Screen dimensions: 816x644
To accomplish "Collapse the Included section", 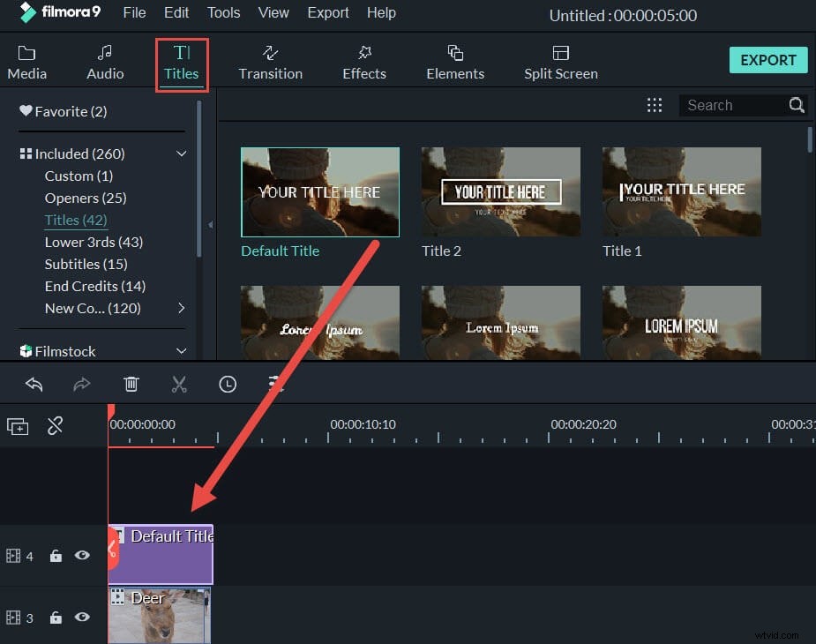I will (x=182, y=153).
